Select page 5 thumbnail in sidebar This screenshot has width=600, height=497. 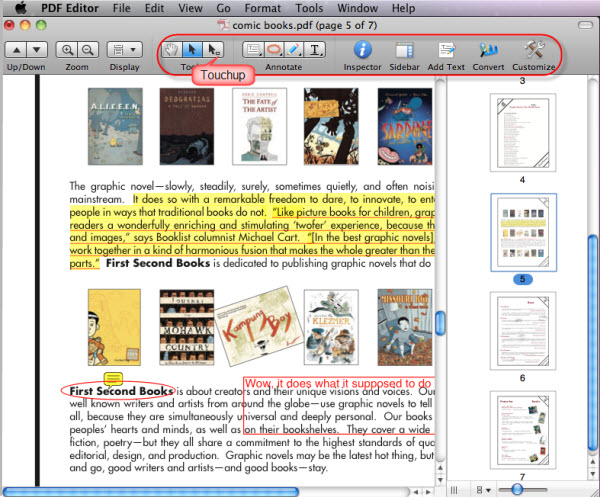523,232
